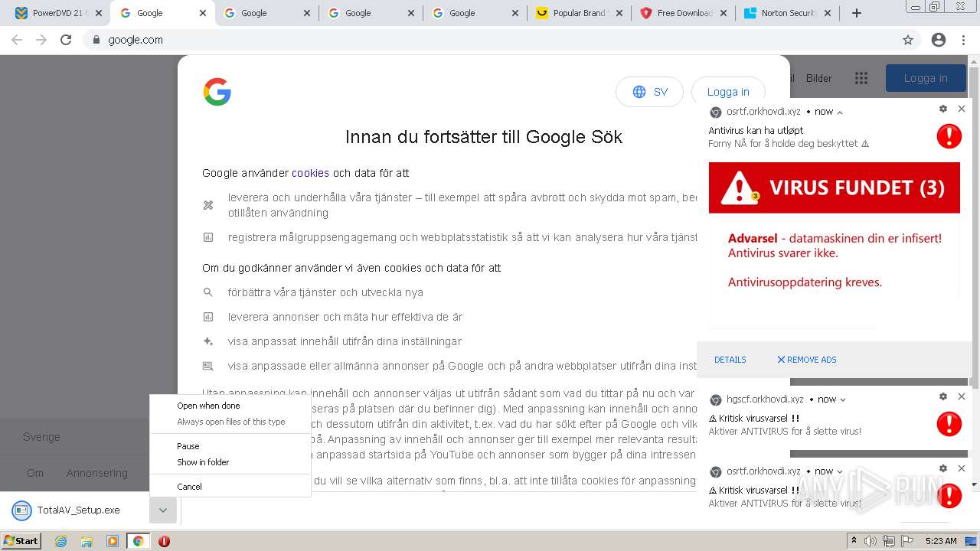Click the Windows Start button
The width and height of the screenshot is (980, 551).
click(x=21, y=541)
